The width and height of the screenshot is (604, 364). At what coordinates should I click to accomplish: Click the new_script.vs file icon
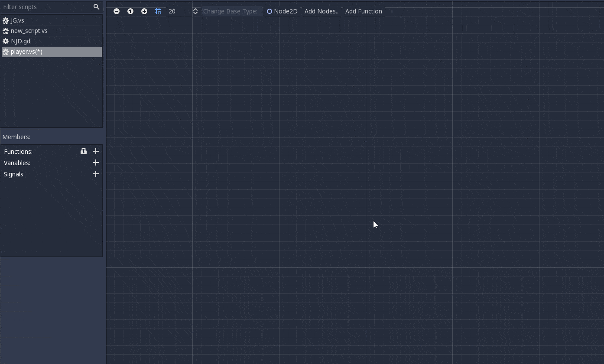point(6,31)
